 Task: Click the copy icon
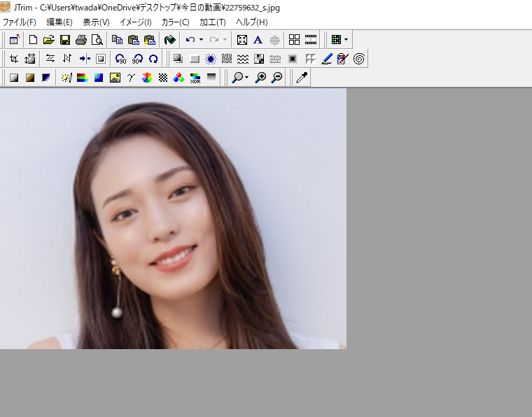click(117, 40)
